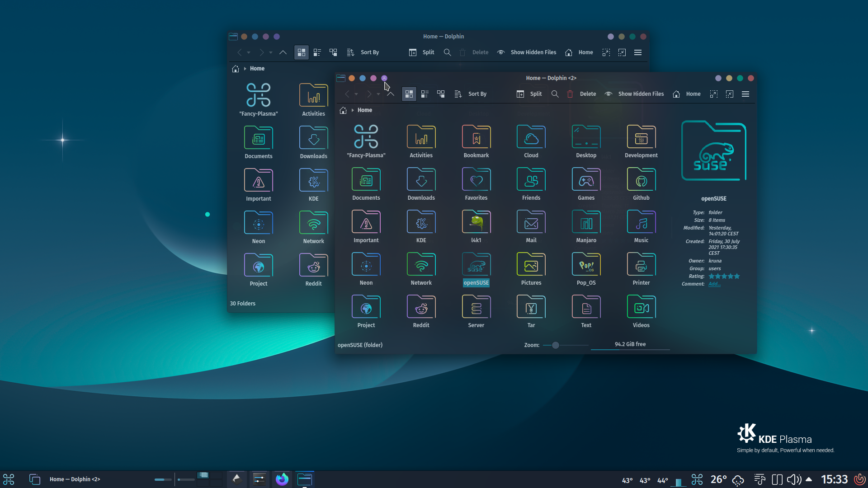Click Icons view mode in back Dolphin window
Screen dimensions: 868x488
pyautogui.click(x=301, y=52)
